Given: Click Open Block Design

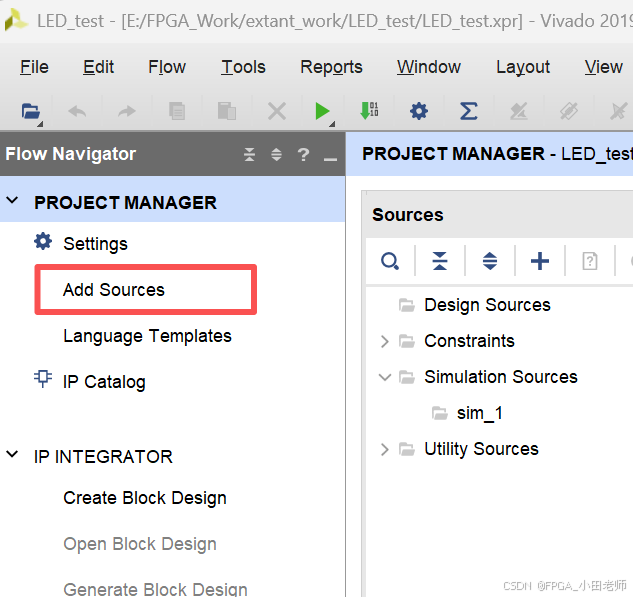Looking at the screenshot, I should [140, 544].
